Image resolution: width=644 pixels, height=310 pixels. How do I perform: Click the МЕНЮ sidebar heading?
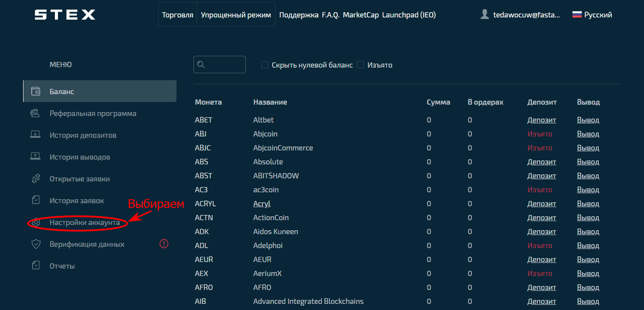point(61,65)
